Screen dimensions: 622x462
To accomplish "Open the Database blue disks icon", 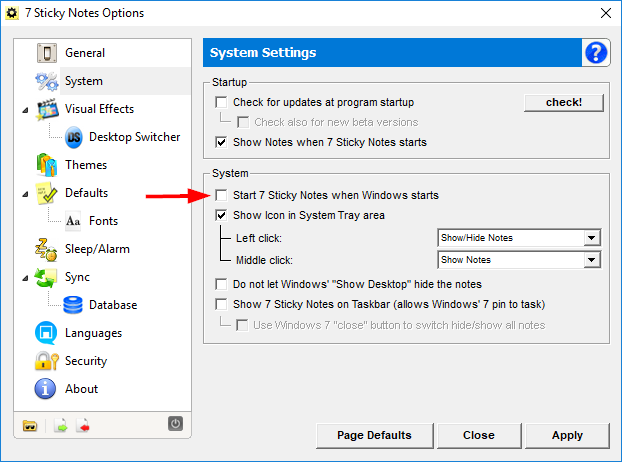I will [x=73, y=305].
